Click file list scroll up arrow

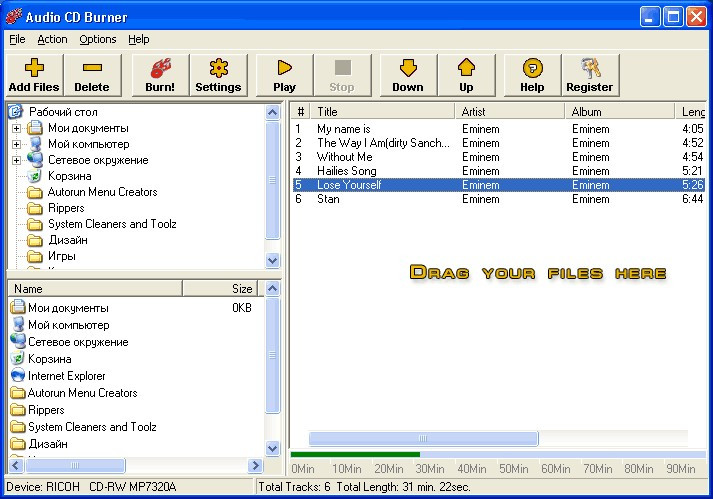click(272, 288)
